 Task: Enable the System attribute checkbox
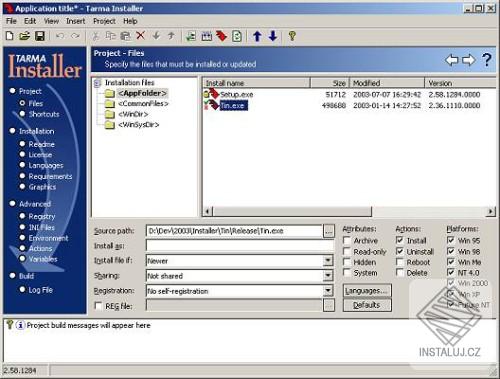click(347, 273)
